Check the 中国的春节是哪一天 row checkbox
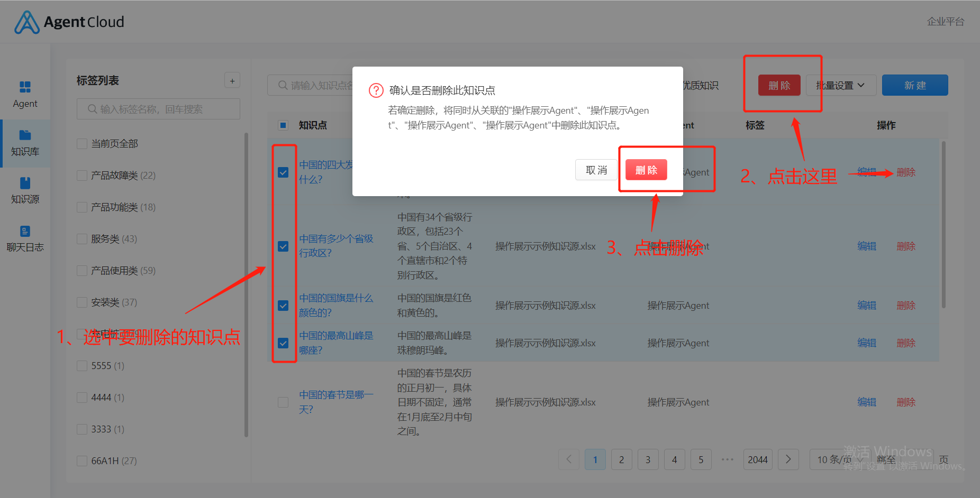 point(283,402)
